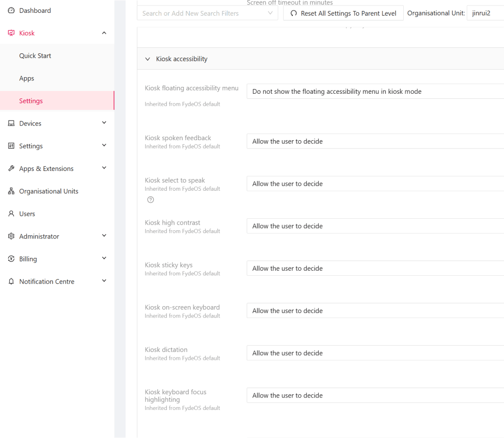The width and height of the screenshot is (504, 438).
Task: Go to Apps under Kiosk menu
Action: click(27, 78)
